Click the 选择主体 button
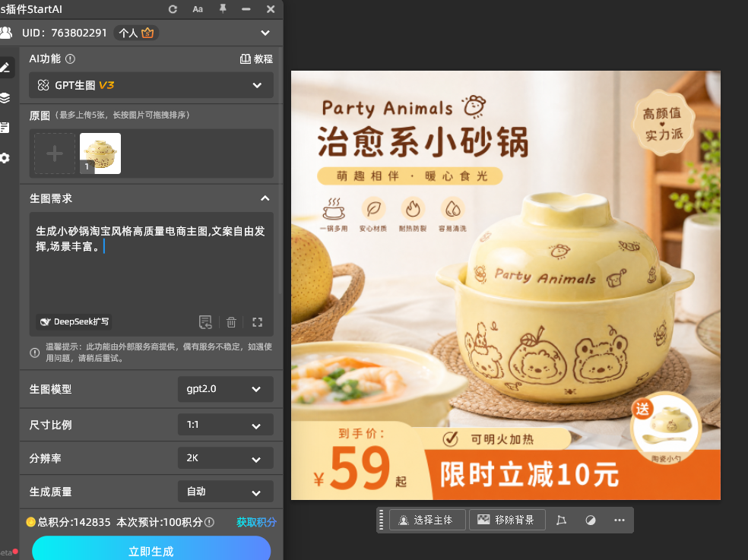This screenshot has height=560, width=748. 427,520
